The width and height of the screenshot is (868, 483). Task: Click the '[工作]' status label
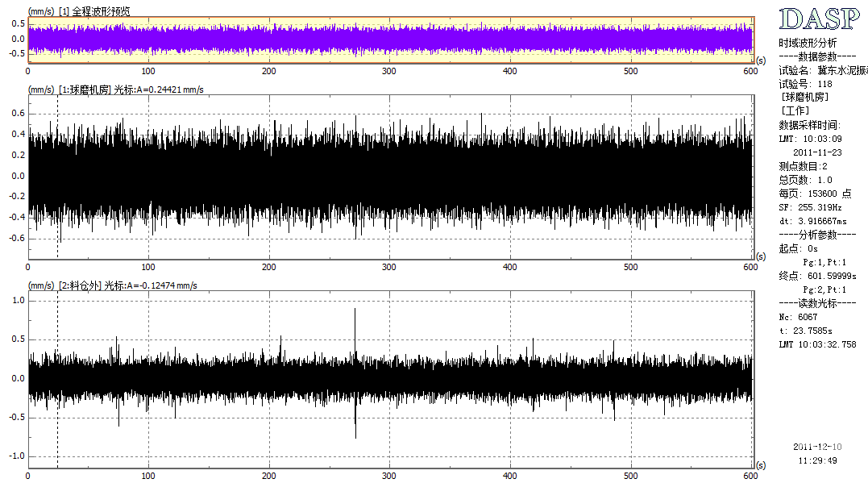795,111
